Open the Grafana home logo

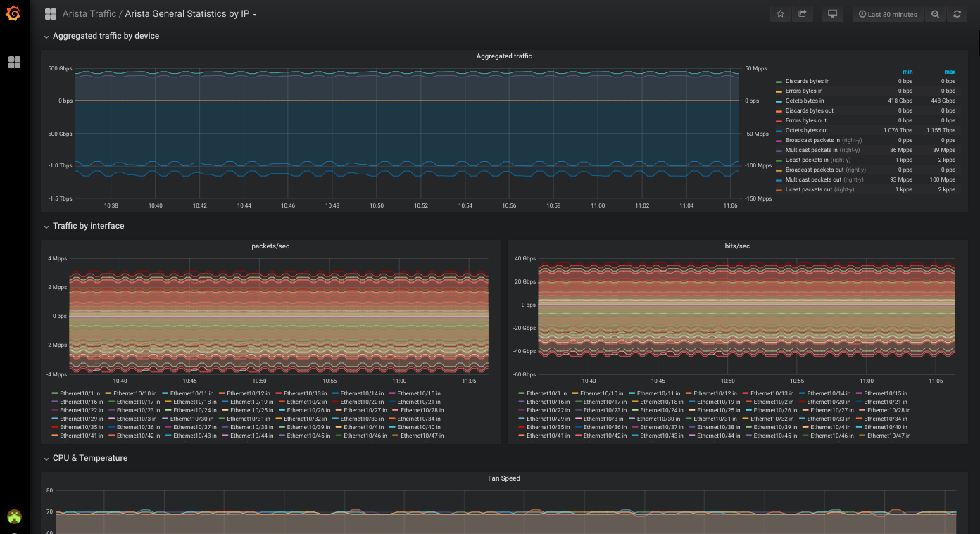[13, 13]
